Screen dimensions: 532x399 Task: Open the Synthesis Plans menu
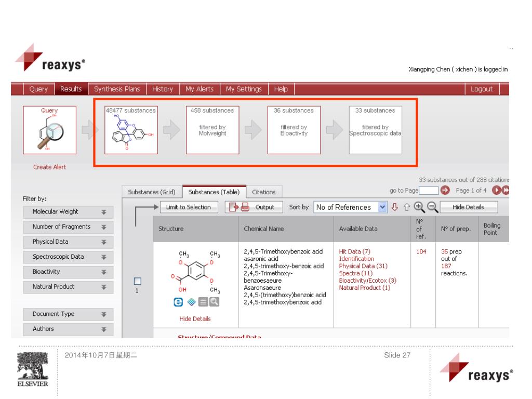click(x=117, y=89)
